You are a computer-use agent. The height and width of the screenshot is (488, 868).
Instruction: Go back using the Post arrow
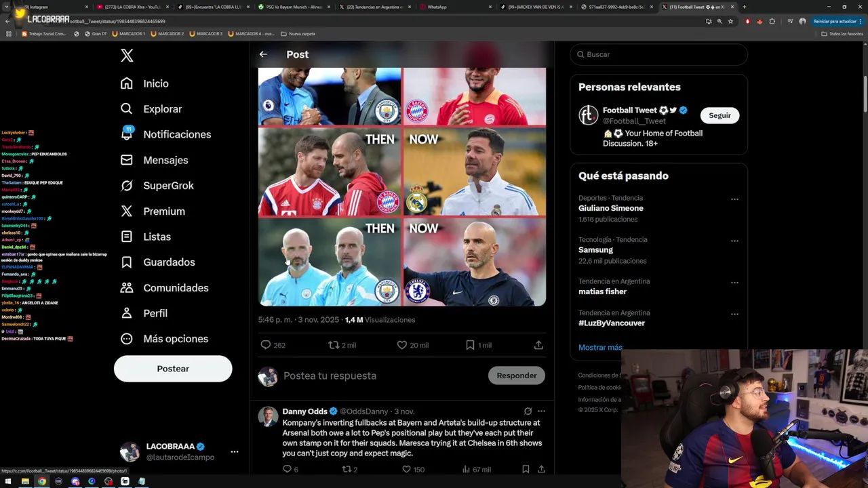(x=263, y=54)
